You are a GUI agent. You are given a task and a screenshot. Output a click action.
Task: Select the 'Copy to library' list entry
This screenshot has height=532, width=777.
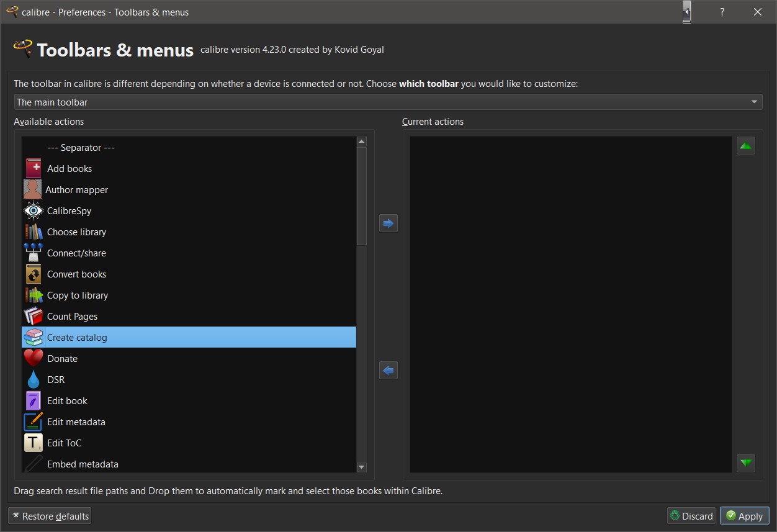click(x=189, y=295)
